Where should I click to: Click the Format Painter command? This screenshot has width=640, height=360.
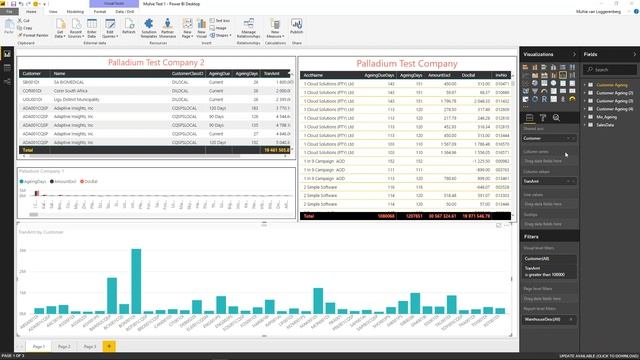[x=33, y=35]
